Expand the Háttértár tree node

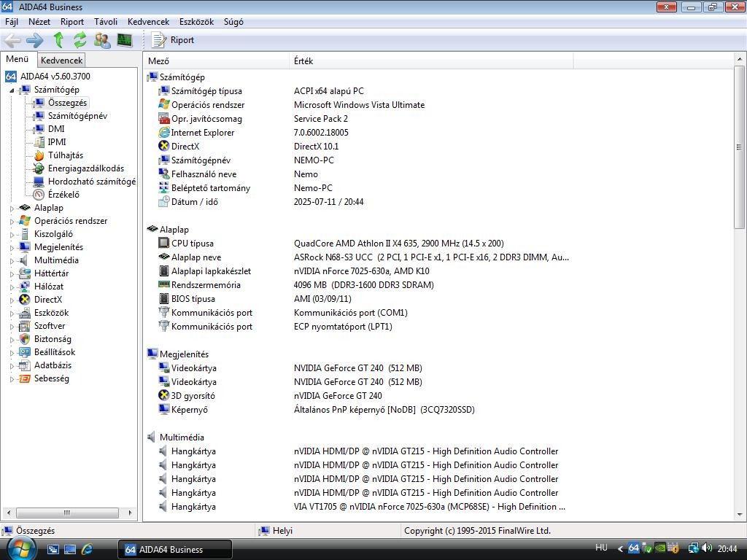coord(12,274)
